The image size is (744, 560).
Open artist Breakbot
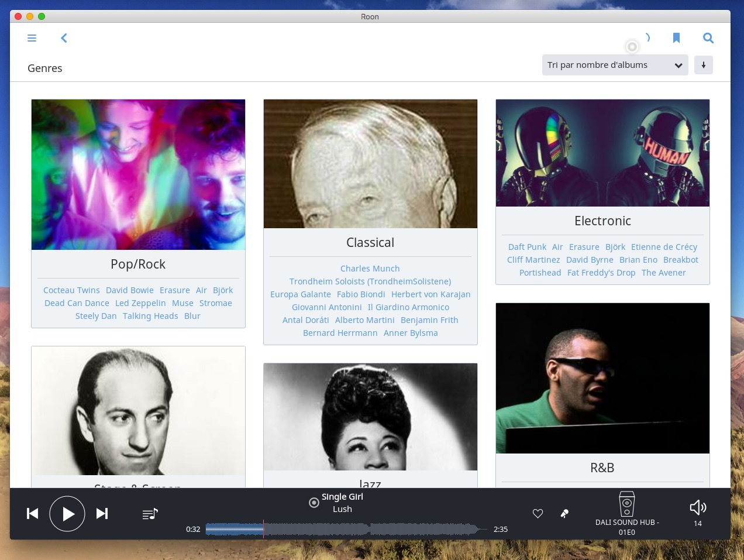pyautogui.click(x=681, y=260)
